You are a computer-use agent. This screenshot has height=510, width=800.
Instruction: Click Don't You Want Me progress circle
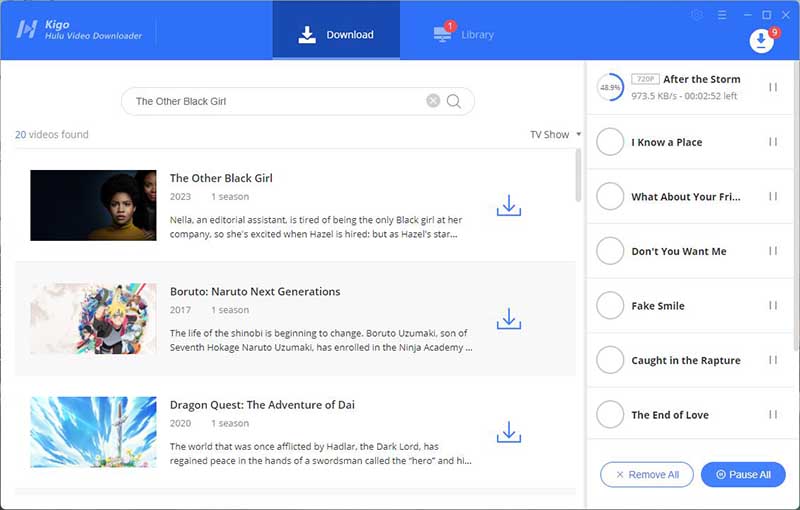[610, 251]
